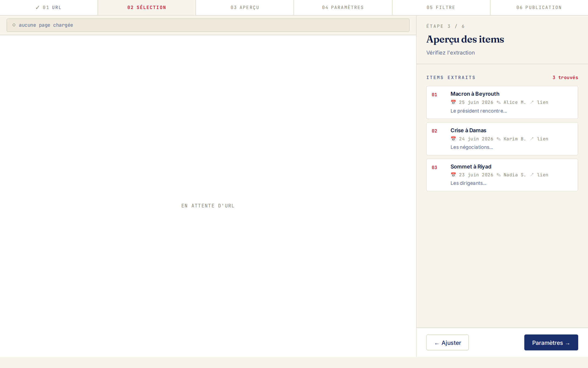Screen dimensions: 588x368
Task: Click the pencil author icon beside Alice M.
Action: pos(498,102)
